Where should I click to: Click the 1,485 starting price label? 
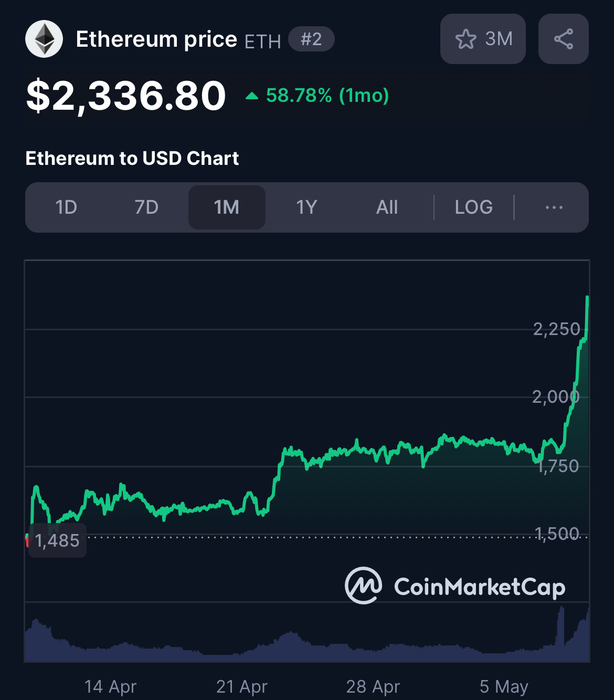[57, 540]
